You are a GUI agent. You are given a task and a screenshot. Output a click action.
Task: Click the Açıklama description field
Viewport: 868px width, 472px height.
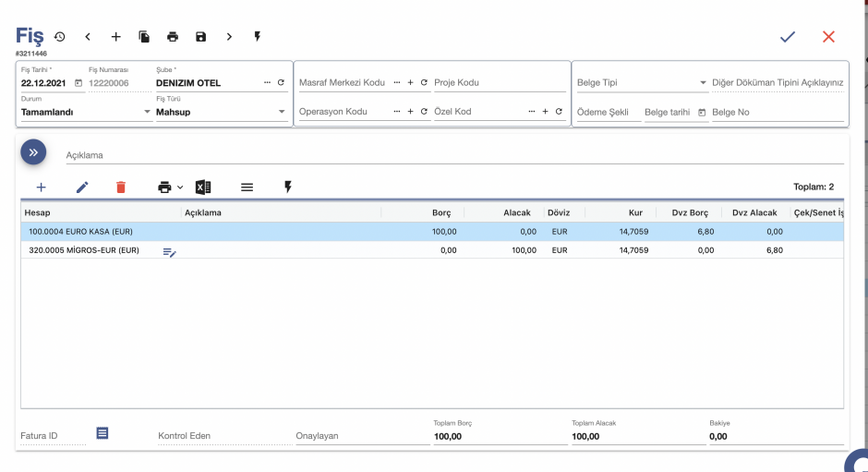tap(454, 155)
